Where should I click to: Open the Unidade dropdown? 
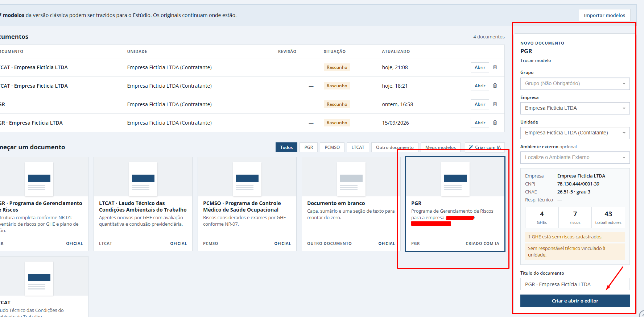(x=575, y=133)
